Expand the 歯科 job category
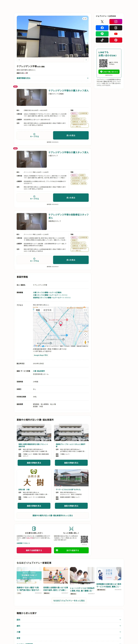Image resolution: width=138 pixels, height=644 pixels. point(69,626)
